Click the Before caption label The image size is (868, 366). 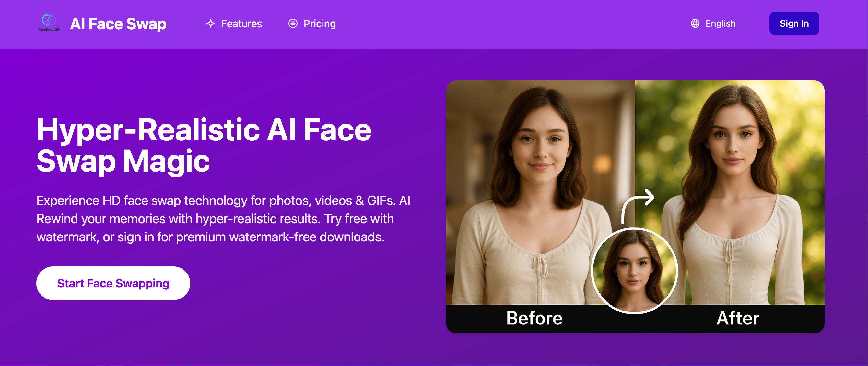pyautogui.click(x=534, y=318)
